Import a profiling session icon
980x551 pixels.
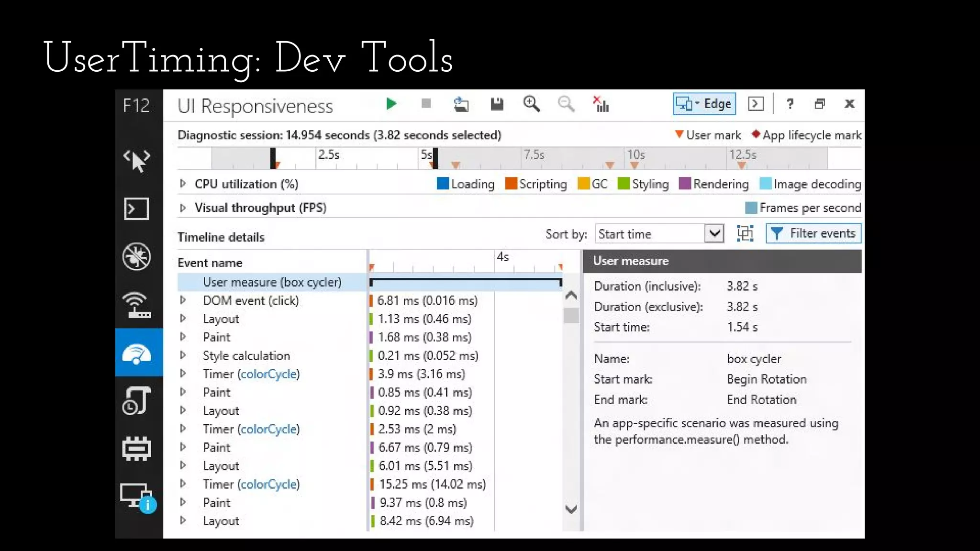coord(461,104)
